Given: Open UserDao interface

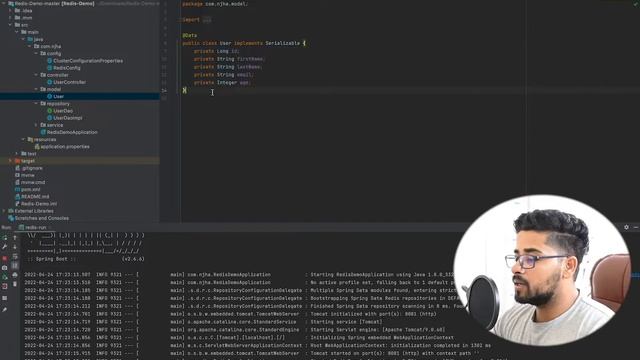Looking at the screenshot, I should (x=63, y=111).
